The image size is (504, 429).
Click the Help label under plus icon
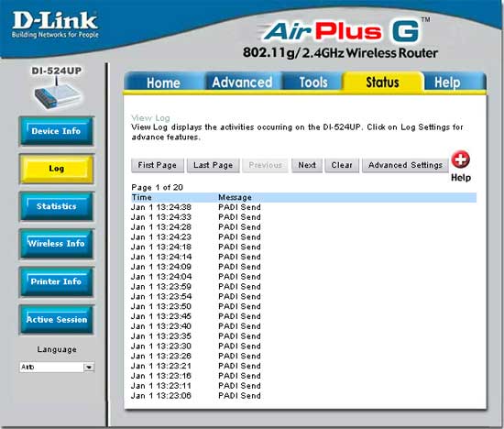461,178
